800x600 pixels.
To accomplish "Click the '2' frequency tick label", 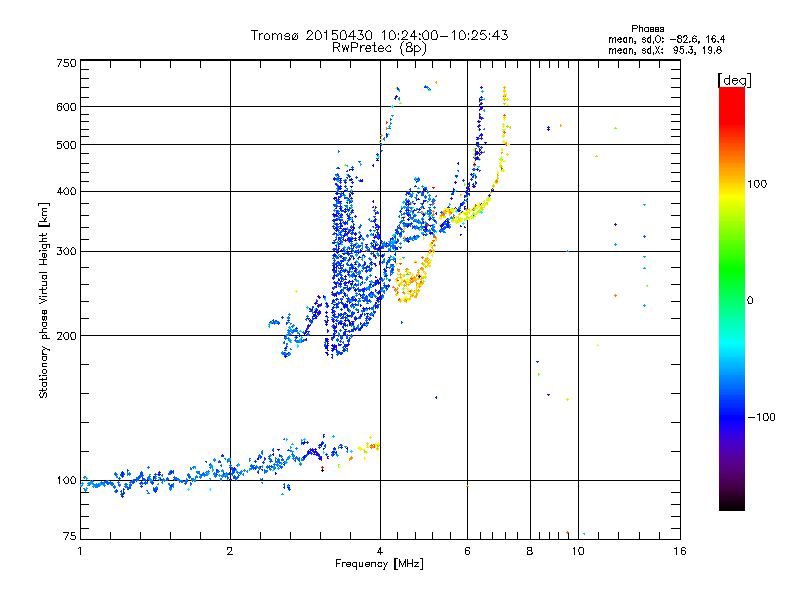I will coord(230,551).
